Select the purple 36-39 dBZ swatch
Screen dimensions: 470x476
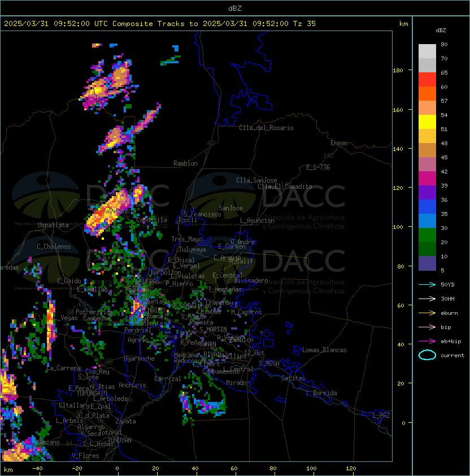(427, 192)
